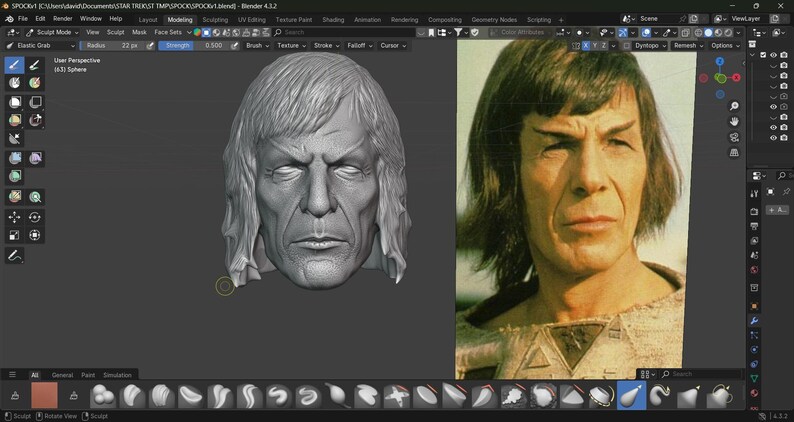Activate the Box Hide tool

34,102
